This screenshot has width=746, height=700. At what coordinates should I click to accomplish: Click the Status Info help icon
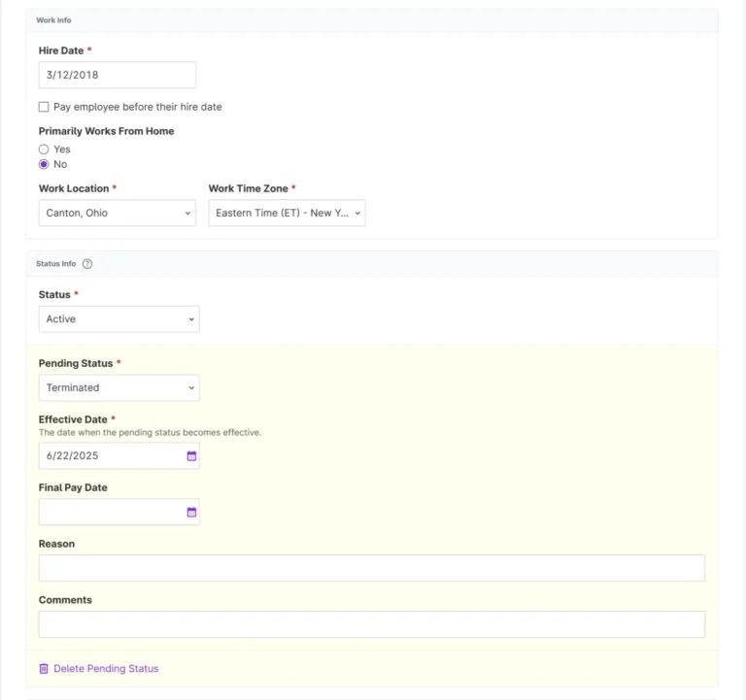(x=87, y=264)
